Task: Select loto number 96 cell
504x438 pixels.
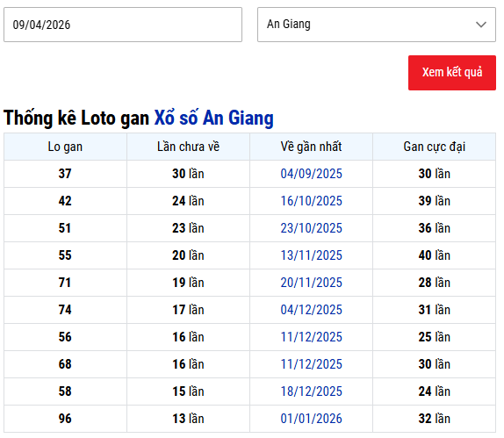Action: coord(65,419)
